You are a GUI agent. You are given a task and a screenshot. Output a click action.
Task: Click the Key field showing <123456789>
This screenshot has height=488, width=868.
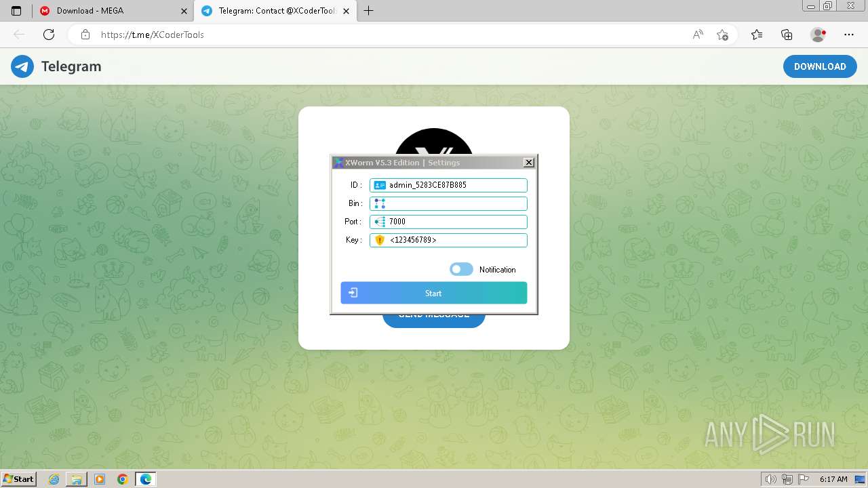point(448,240)
